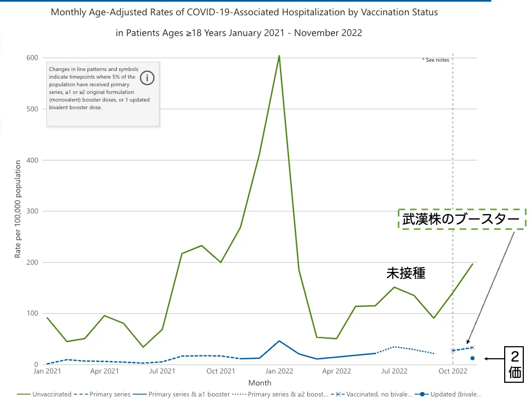Click the '100' y-axis value
The height and width of the screenshot is (409, 532).
[x=32, y=313]
